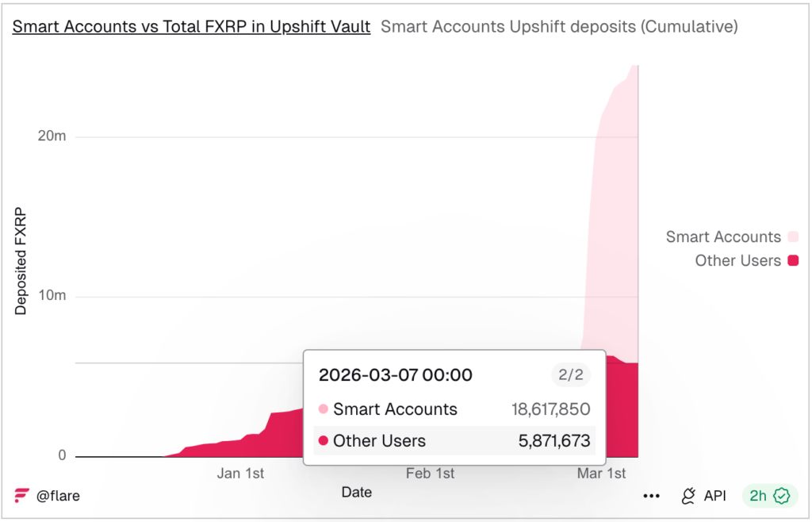Click the Jan 1st date axis label
This screenshot has height=522, width=812.
pos(240,474)
